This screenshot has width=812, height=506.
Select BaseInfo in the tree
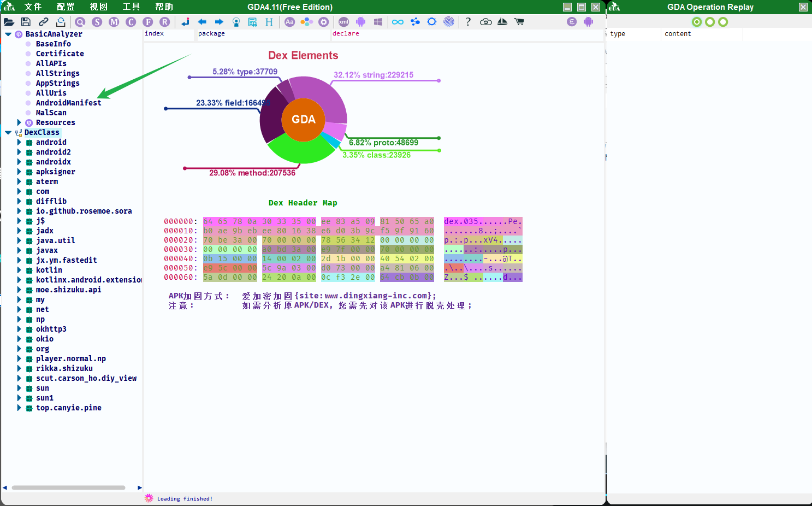(x=54, y=44)
